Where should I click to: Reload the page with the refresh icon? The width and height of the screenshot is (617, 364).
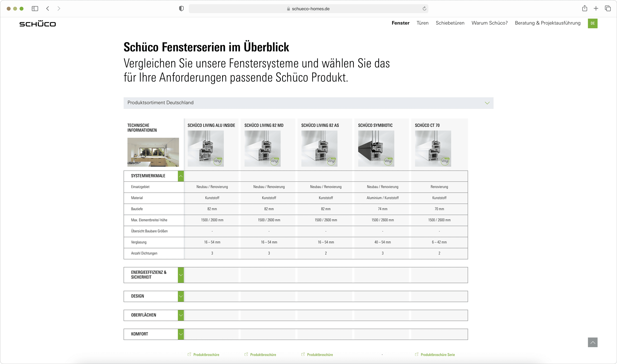424,9
